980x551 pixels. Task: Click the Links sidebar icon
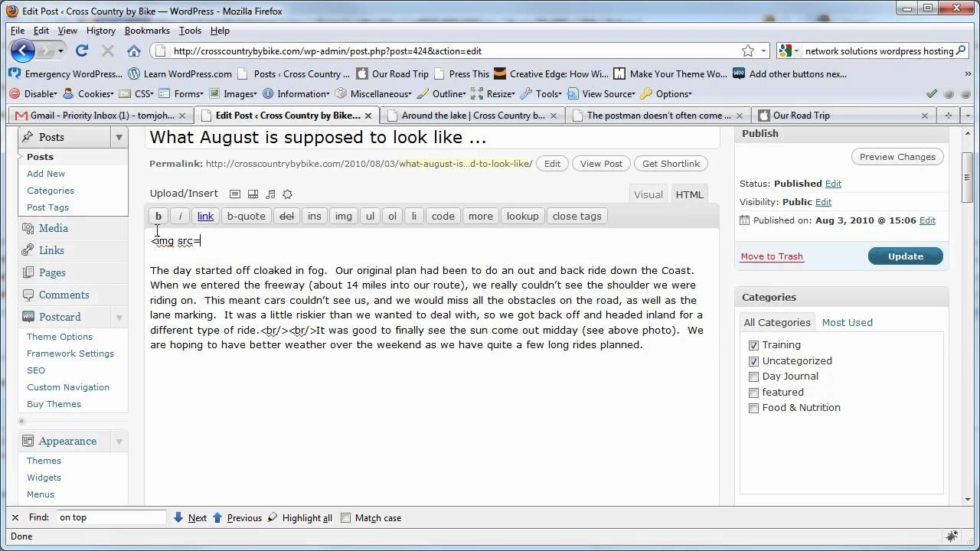click(x=28, y=250)
